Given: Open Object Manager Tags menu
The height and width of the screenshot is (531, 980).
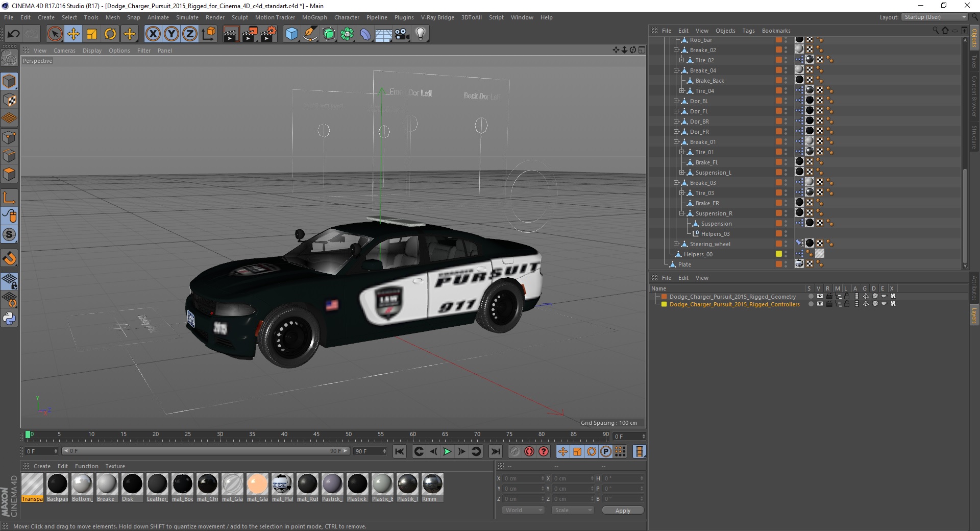Looking at the screenshot, I should (748, 31).
